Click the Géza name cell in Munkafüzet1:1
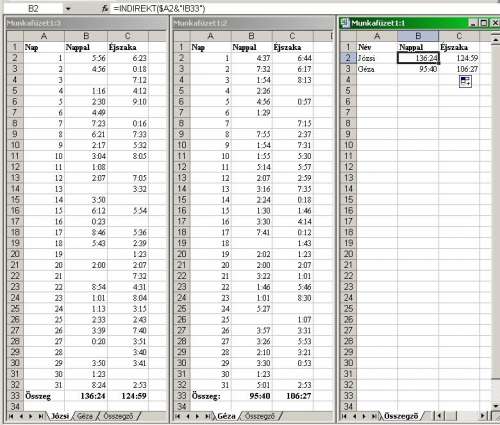 tap(377, 69)
